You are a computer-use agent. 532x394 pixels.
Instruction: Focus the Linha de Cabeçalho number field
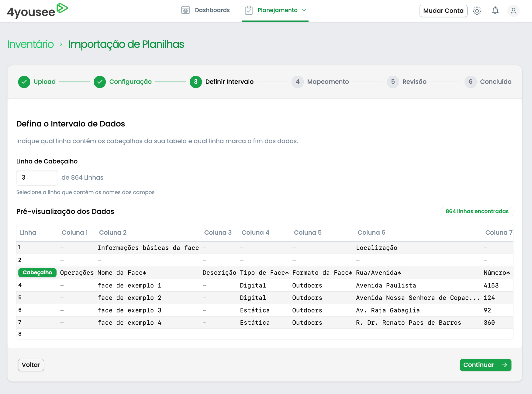[37, 178]
